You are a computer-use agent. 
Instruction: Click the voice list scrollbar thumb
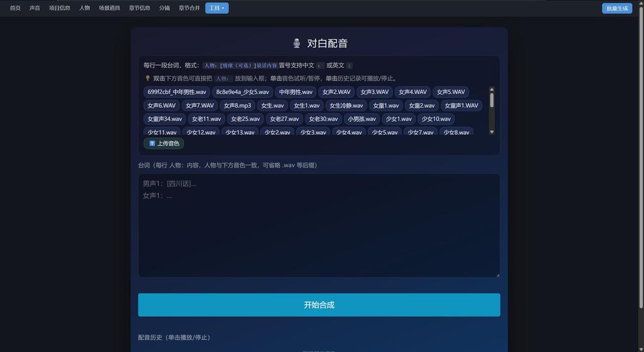492,100
